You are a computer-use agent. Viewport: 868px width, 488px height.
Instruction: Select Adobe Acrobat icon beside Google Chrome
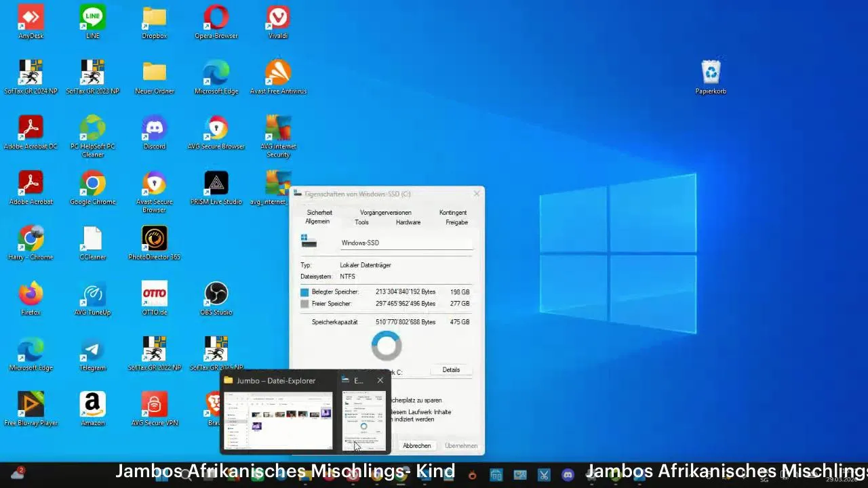pos(31,188)
